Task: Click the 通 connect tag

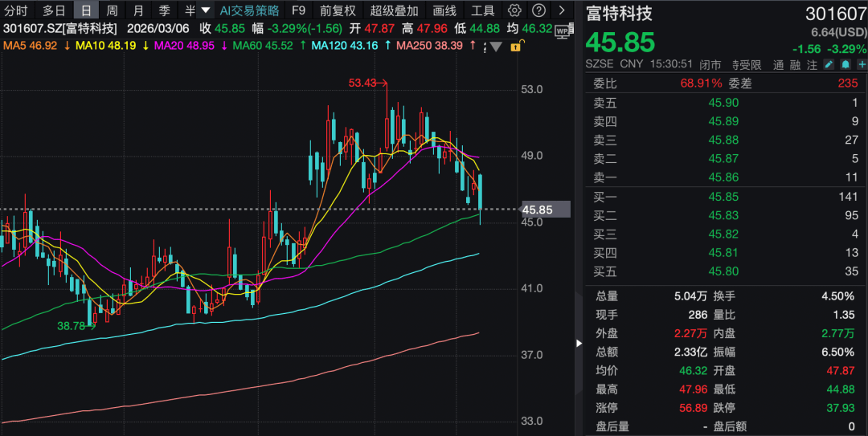Action: point(778,64)
